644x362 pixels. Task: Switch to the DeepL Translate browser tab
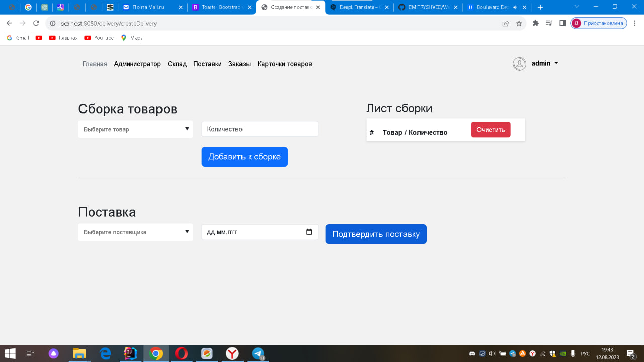pos(359,8)
